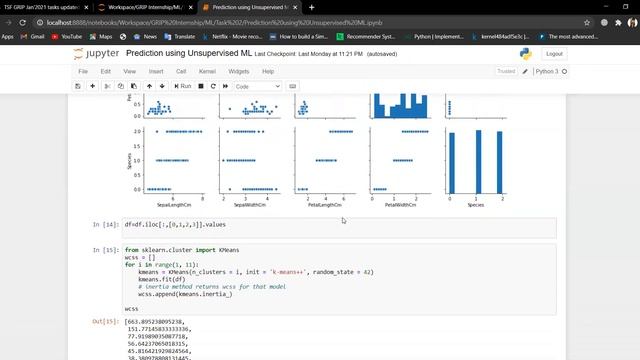640x360 pixels.
Task: Open the Apps bookmark
Action: pos(7,37)
